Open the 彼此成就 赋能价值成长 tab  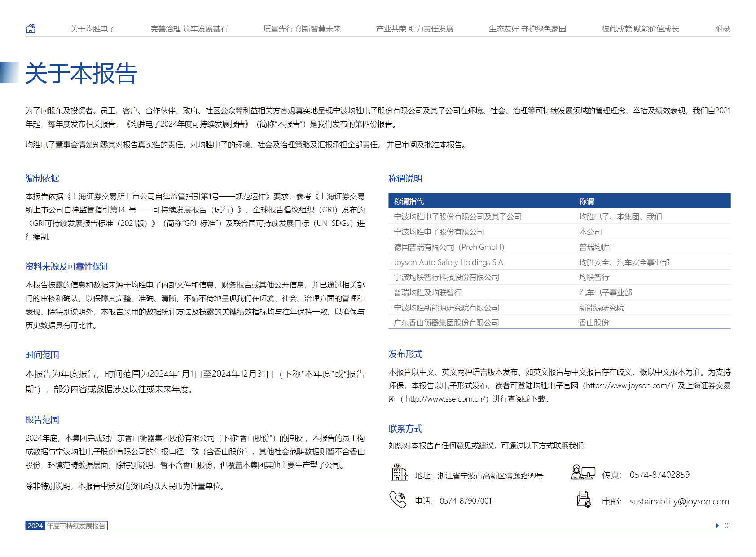640,29
